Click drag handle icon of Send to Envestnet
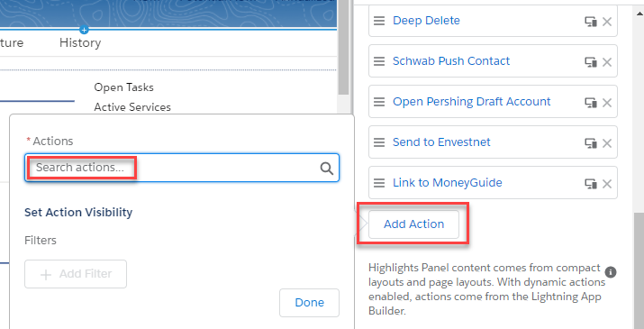Viewport: 644px width, 329px height. coord(379,142)
